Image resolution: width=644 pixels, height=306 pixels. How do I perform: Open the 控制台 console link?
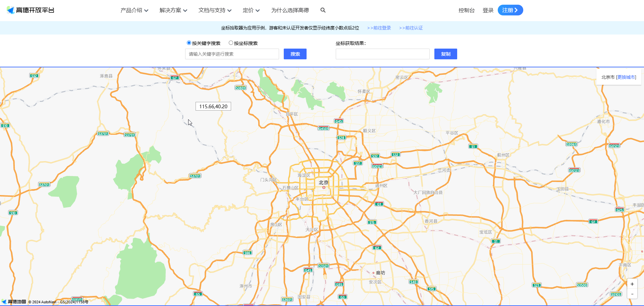466,10
